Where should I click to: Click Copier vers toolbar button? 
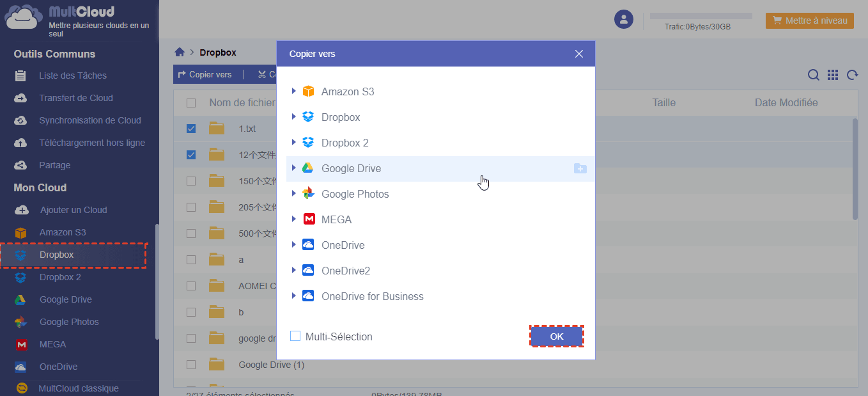(x=205, y=75)
